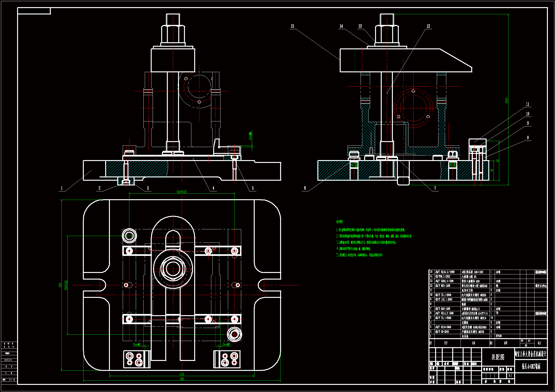The image size is (555, 392).
Task: Select the 220 dimension text
Action: point(182,374)
